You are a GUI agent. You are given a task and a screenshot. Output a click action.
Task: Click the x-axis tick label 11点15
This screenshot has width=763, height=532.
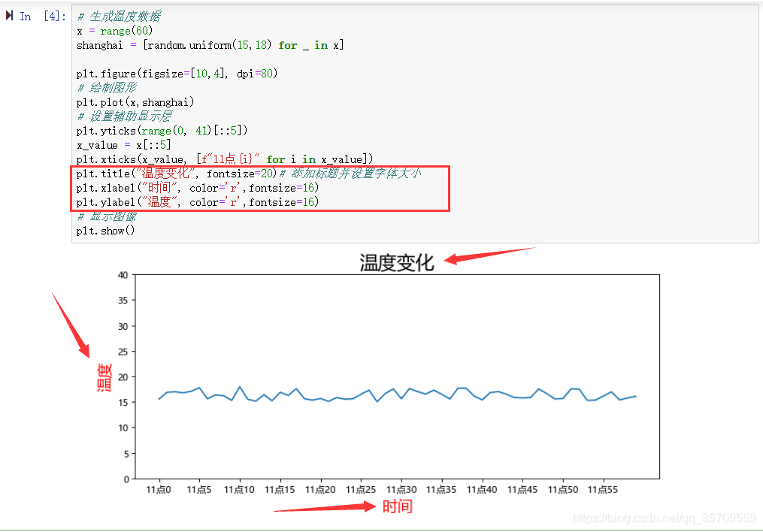(x=280, y=490)
